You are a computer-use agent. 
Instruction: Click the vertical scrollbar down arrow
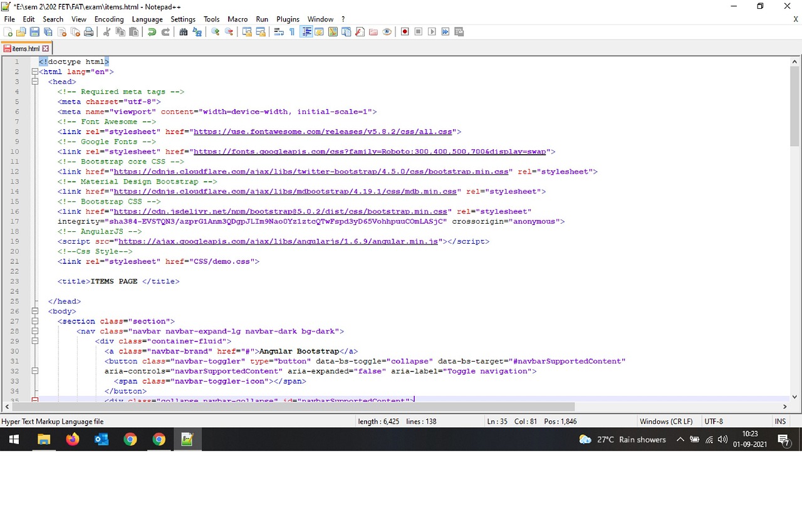pos(795,396)
